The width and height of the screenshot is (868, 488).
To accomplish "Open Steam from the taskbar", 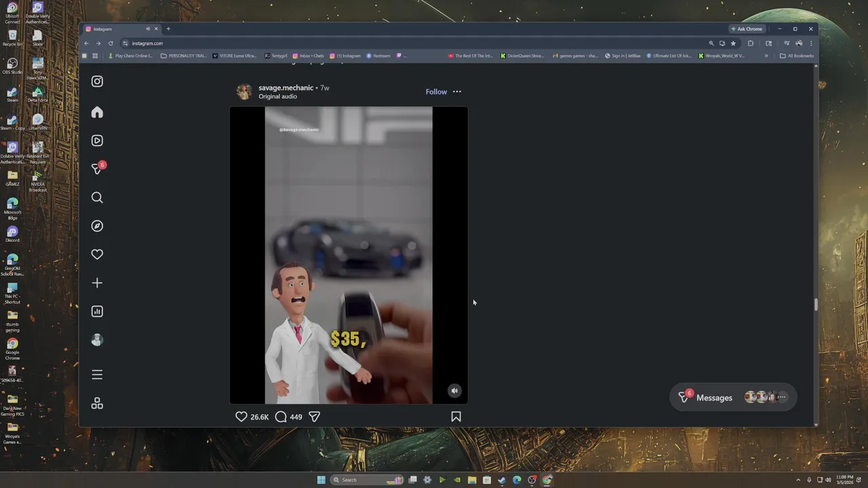I will [502, 480].
